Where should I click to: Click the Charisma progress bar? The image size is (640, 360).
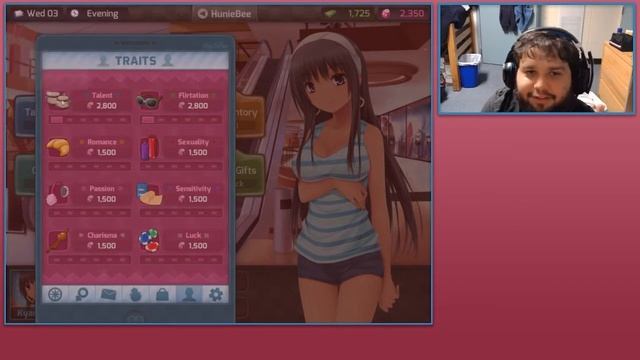90,260
